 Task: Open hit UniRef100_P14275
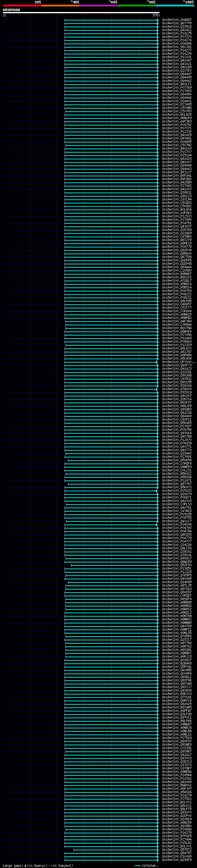tap(177, 33)
